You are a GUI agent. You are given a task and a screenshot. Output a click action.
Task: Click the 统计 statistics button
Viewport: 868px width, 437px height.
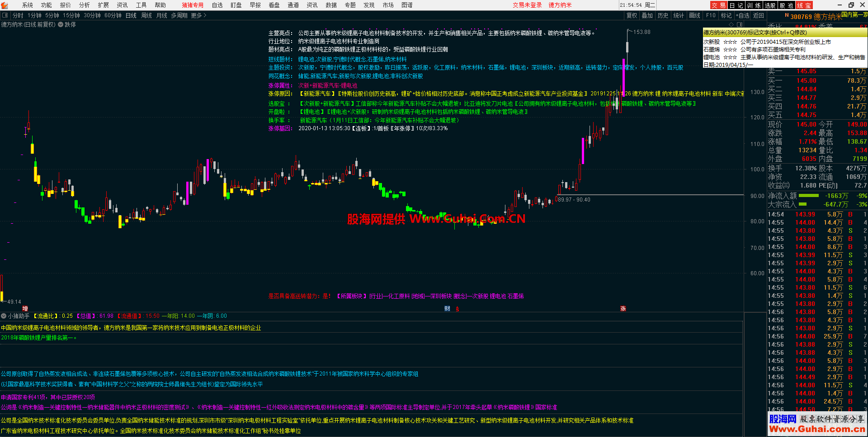[x=679, y=15]
